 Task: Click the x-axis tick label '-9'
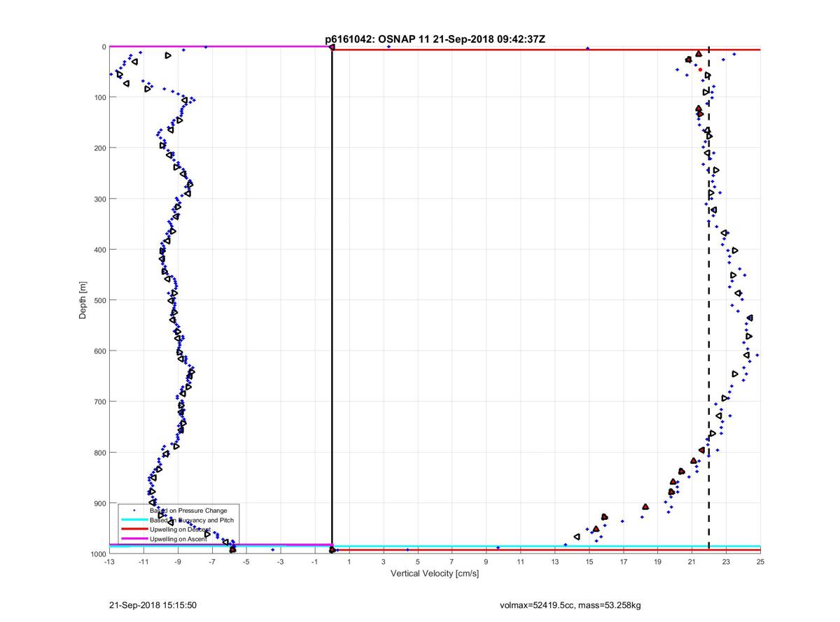click(x=177, y=561)
